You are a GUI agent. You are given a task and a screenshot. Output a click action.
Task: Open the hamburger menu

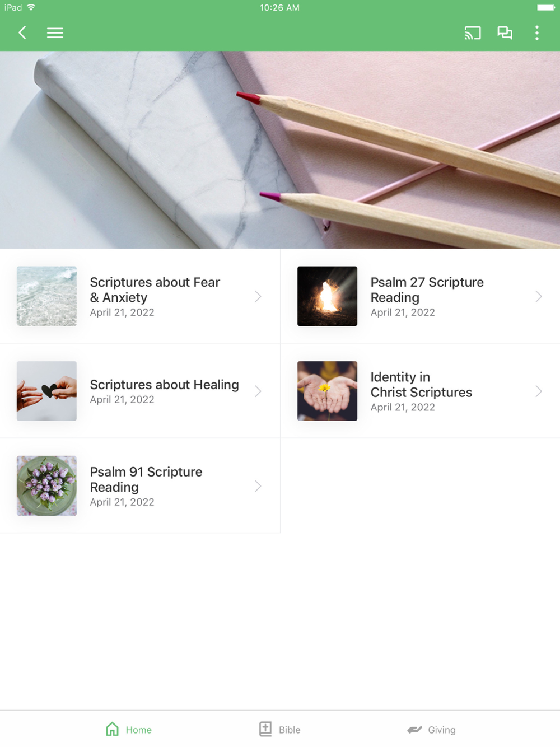(x=55, y=33)
